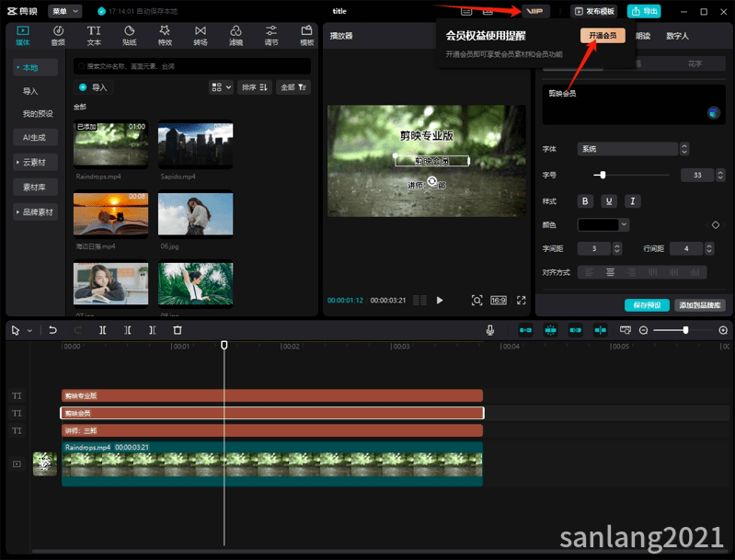Screen dimensions: 735x560
Task: Click the 导出 export button
Action: point(644,11)
